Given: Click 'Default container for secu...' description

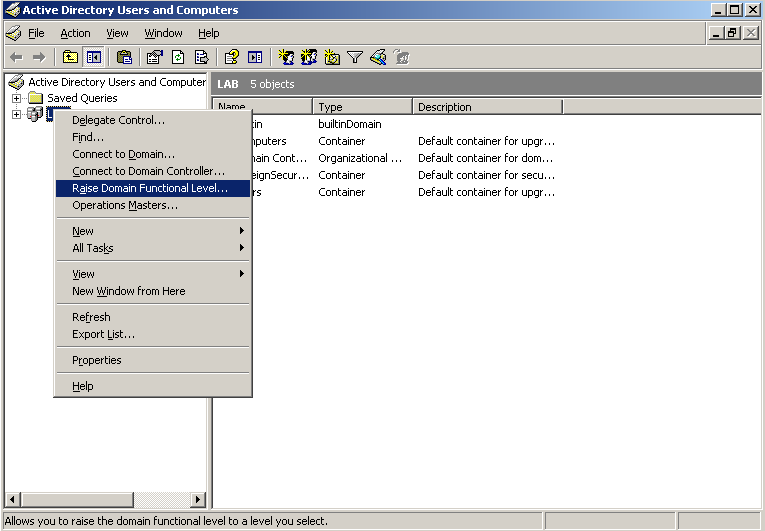Looking at the screenshot, I should coord(486,175).
